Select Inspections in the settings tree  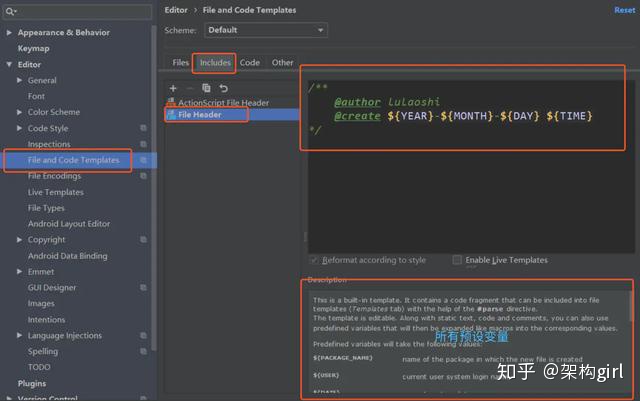point(49,144)
